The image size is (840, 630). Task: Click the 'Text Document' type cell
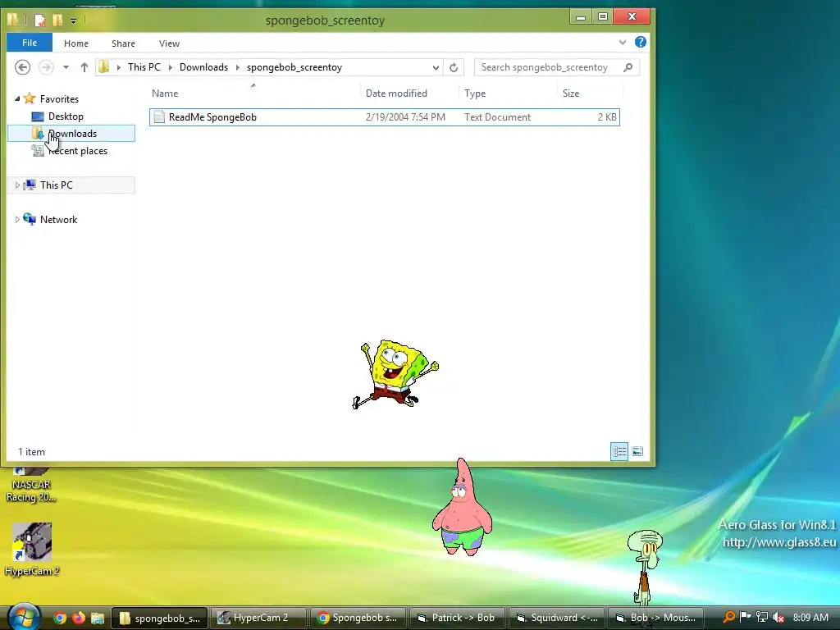coord(498,116)
